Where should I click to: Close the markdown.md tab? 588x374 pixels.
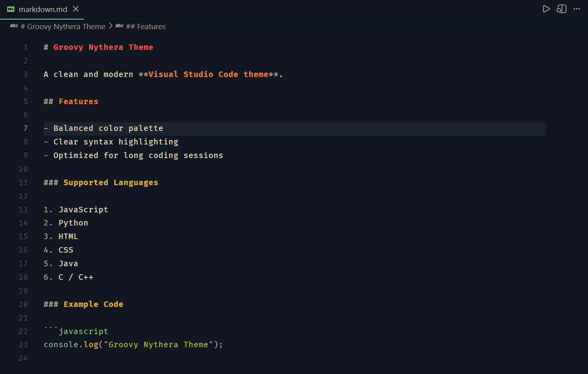75,9
